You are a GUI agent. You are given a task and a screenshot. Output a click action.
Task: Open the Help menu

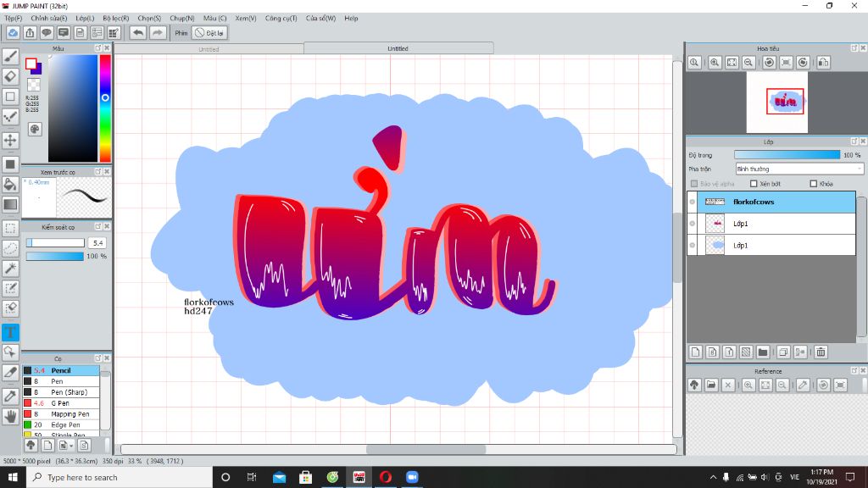[351, 19]
